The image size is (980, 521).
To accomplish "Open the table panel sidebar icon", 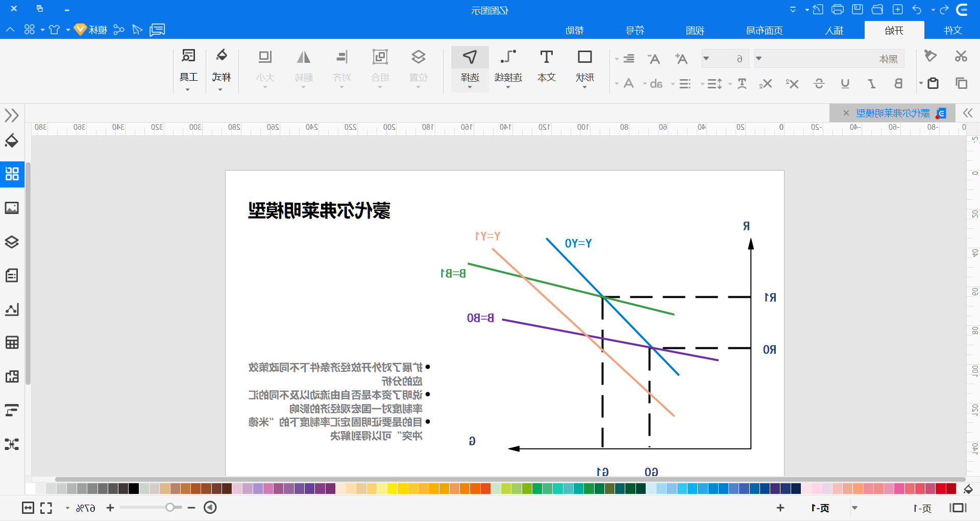I will 12,342.
